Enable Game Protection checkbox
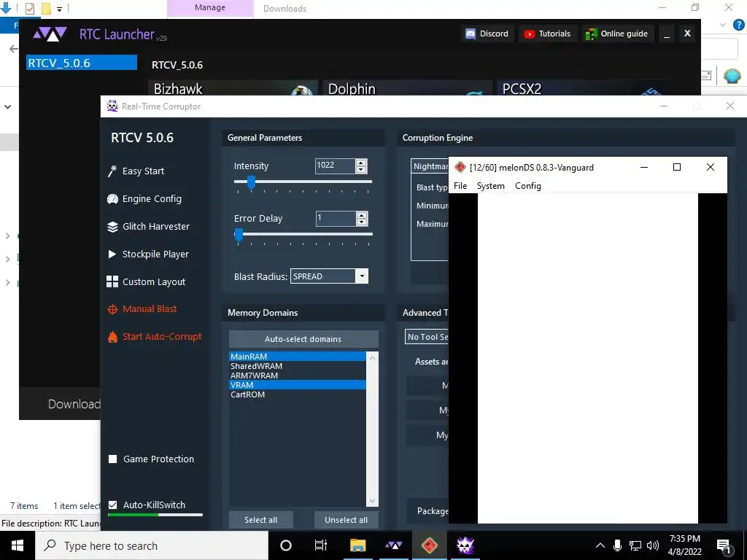The height and width of the screenshot is (560, 747). pos(113,459)
